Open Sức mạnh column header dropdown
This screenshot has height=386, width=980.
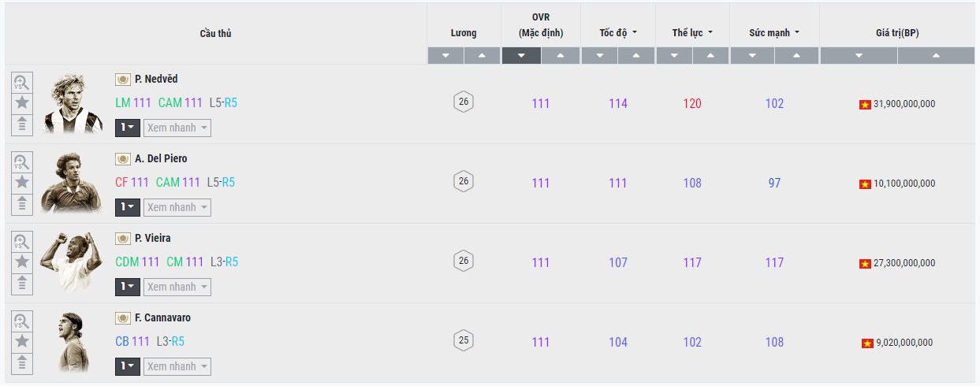tap(774, 33)
